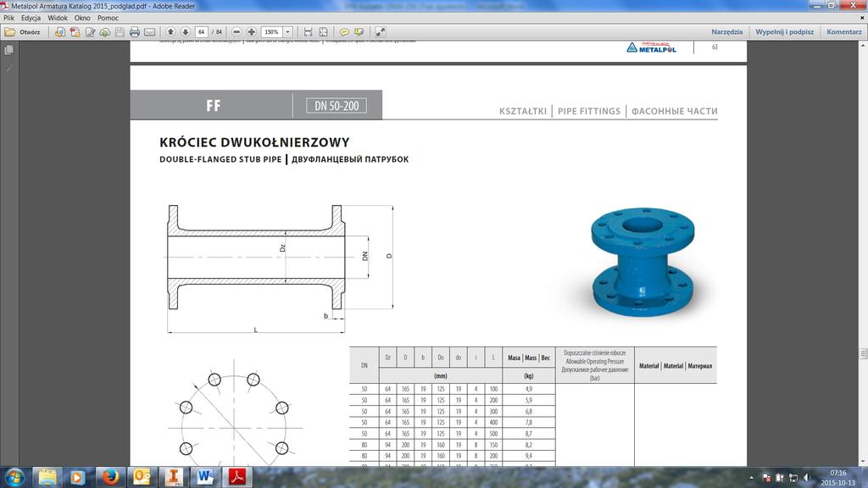Open the Narzędzia tools pane
This screenshot has width=868, height=488.
click(x=726, y=32)
